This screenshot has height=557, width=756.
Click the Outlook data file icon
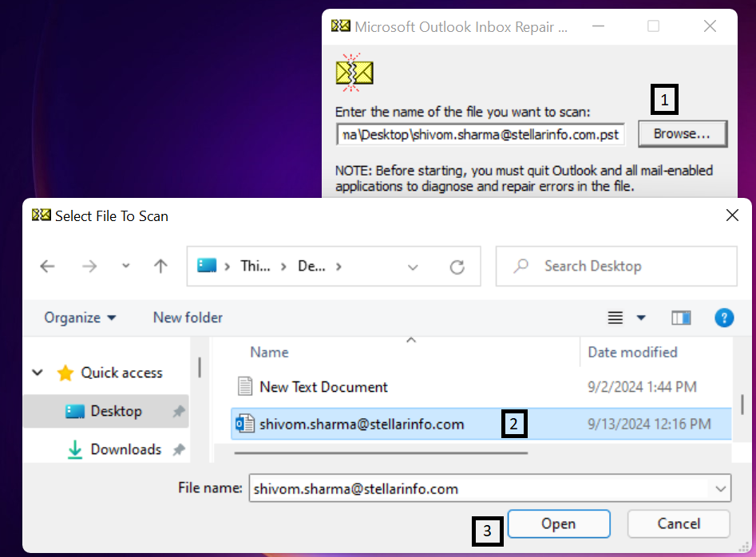coord(245,424)
